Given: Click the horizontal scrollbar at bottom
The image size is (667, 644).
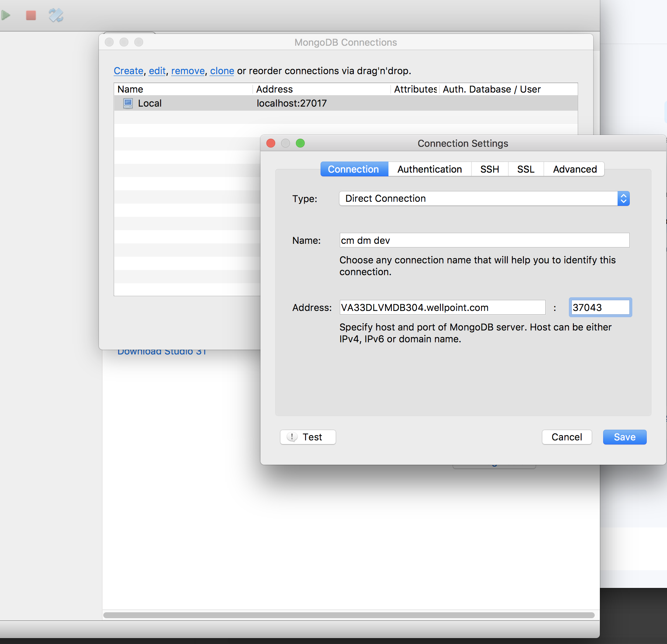Looking at the screenshot, I should 349,615.
